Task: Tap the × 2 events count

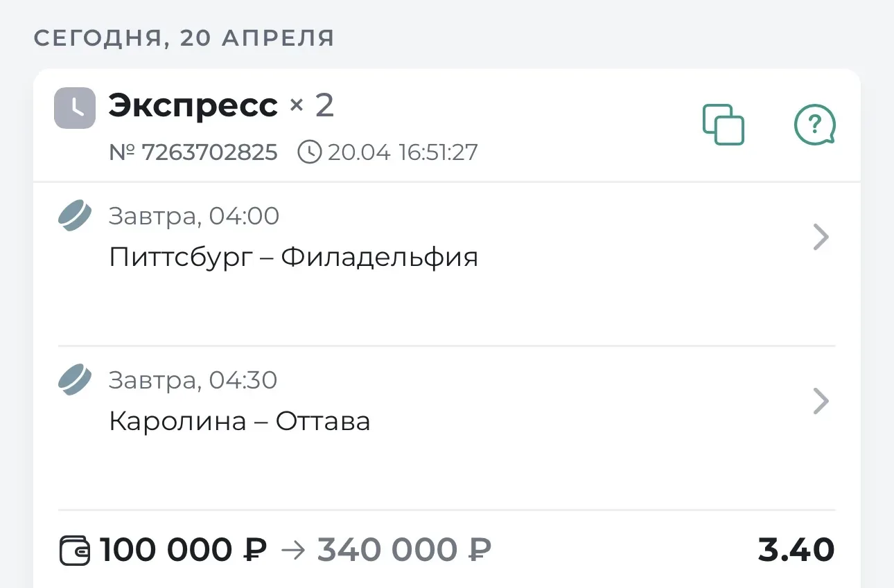Action: [x=312, y=106]
